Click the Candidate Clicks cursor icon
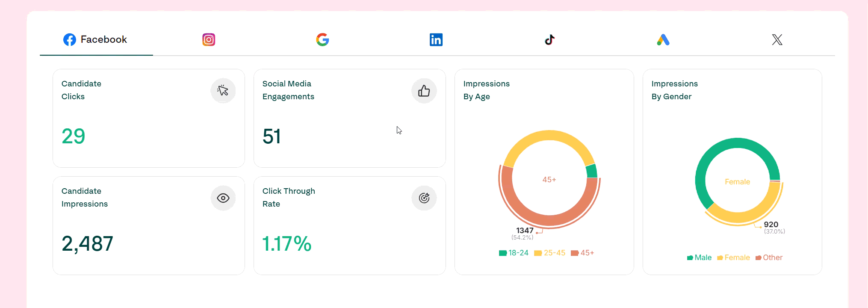 223,91
